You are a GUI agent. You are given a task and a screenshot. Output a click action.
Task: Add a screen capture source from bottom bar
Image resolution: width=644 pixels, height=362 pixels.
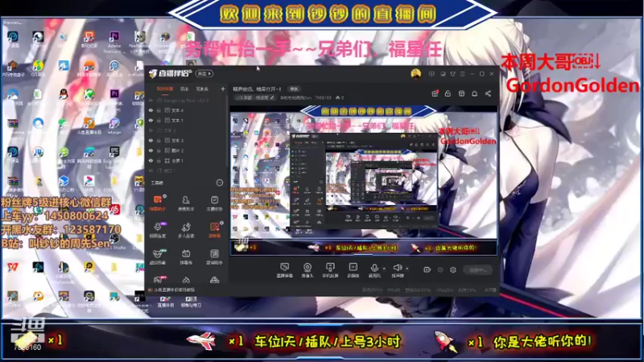click(x=285, y=270)
